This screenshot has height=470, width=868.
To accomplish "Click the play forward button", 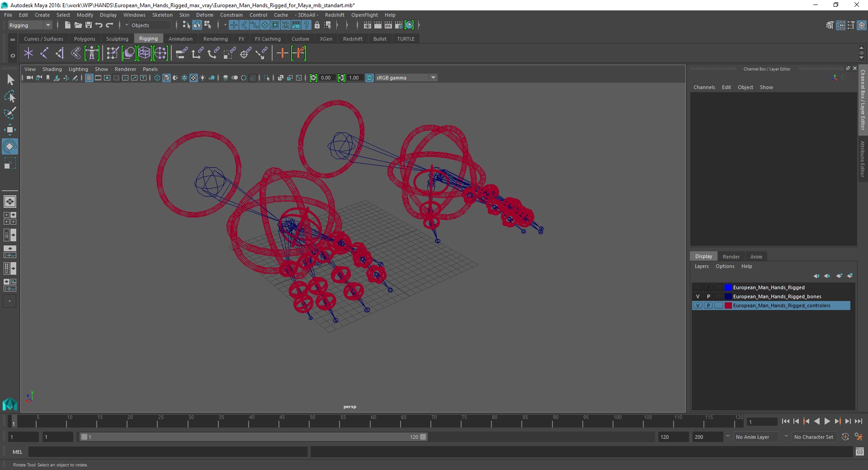I will [x=827, y=421].
